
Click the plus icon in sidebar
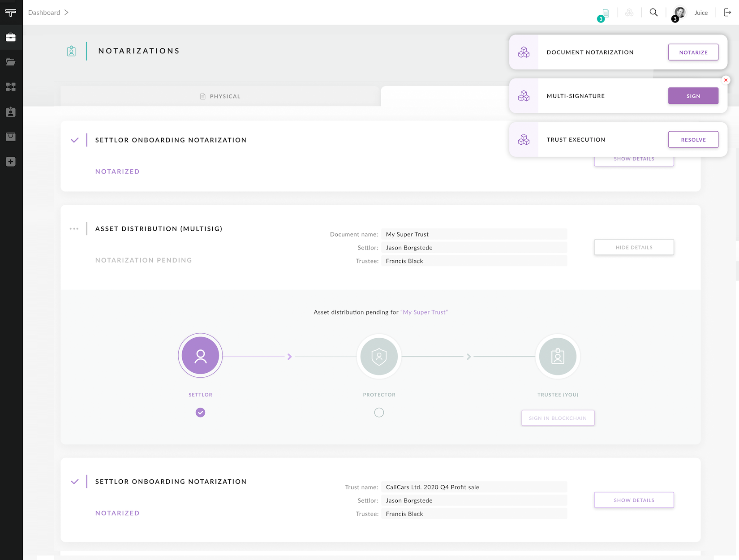coord(11,162)
